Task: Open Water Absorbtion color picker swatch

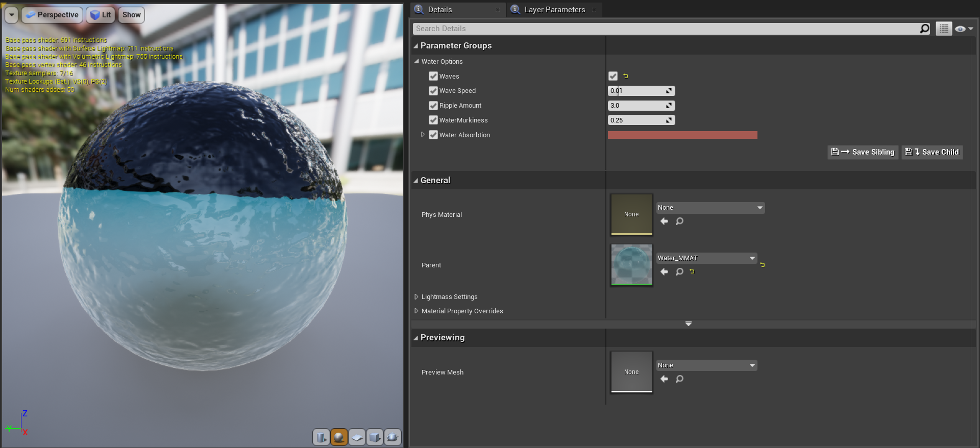Action: coord(682,135)
